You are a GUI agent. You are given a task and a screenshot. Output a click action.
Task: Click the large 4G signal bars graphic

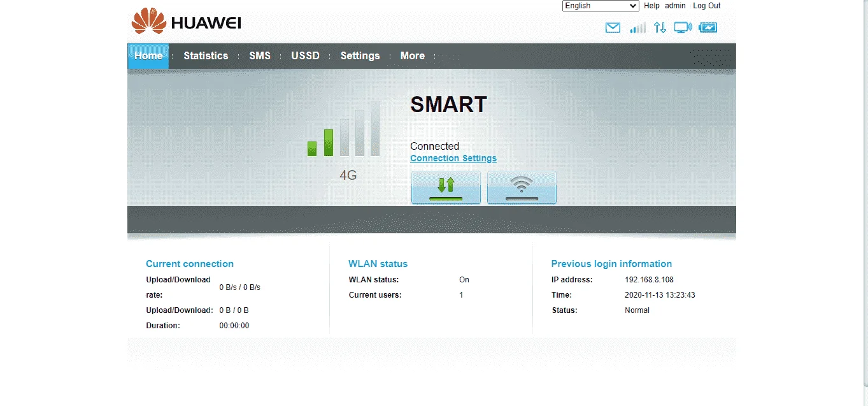[344, 128]
